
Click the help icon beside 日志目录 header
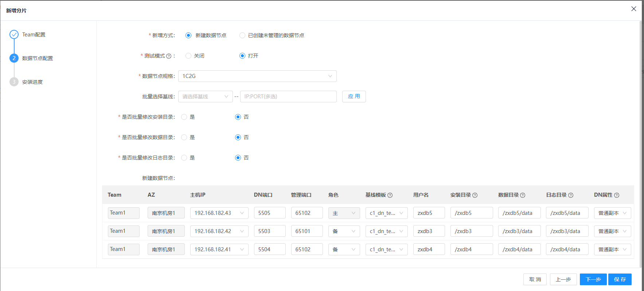(x=571, y=195)
